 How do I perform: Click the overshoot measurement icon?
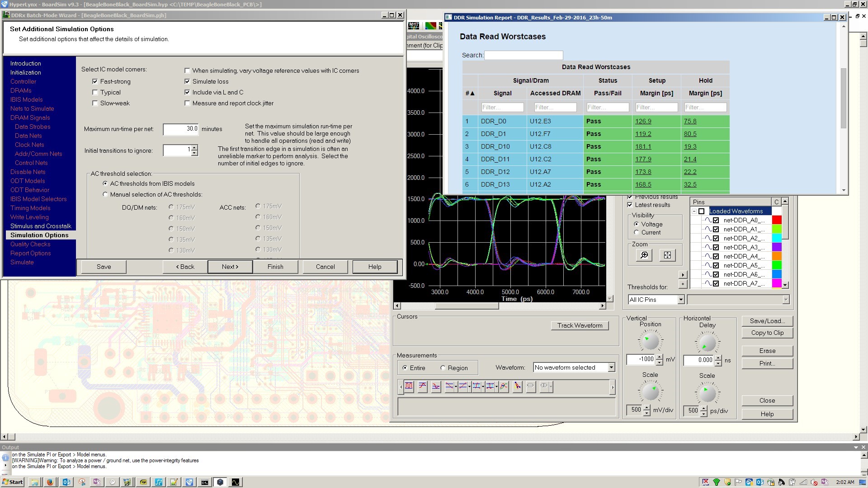click(422, 386)
